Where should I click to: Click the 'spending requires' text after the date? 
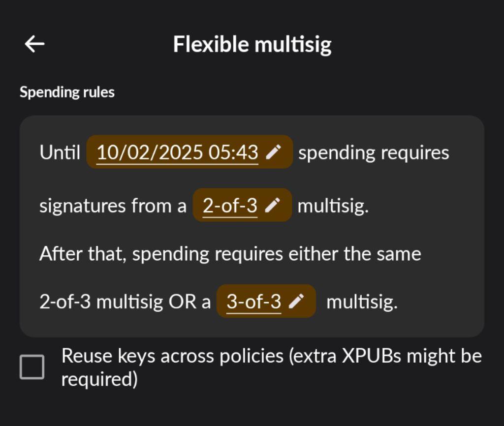[x=374, y=152]
